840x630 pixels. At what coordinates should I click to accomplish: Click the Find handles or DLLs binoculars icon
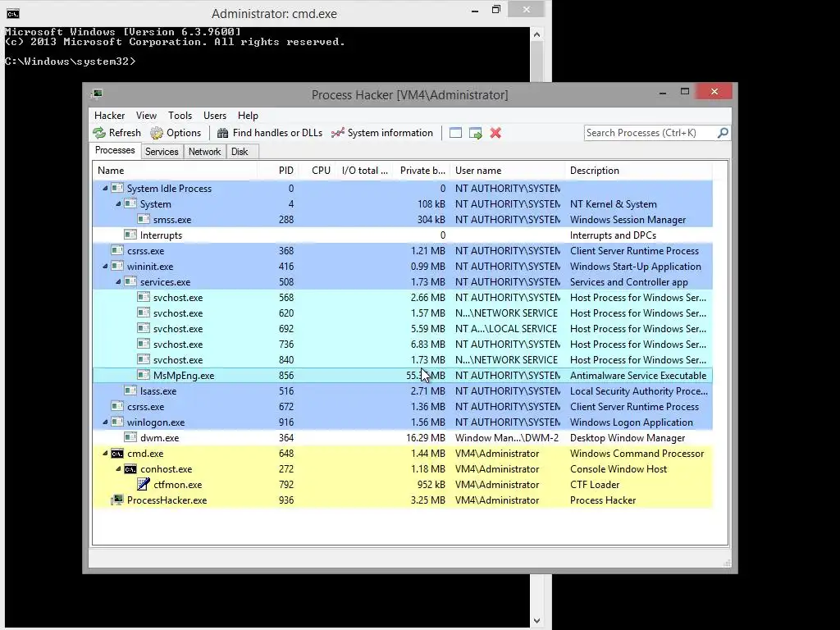tap(223, 133)
